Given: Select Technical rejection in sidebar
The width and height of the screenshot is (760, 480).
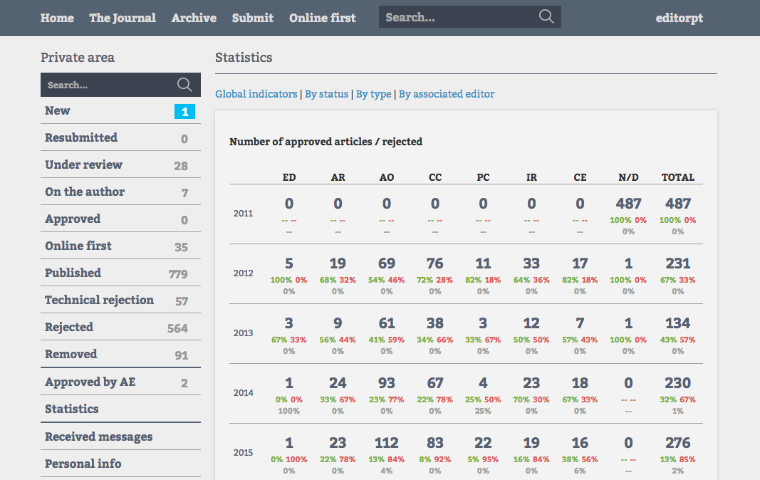Looking at the screenshot, I should tap(99, 300).
